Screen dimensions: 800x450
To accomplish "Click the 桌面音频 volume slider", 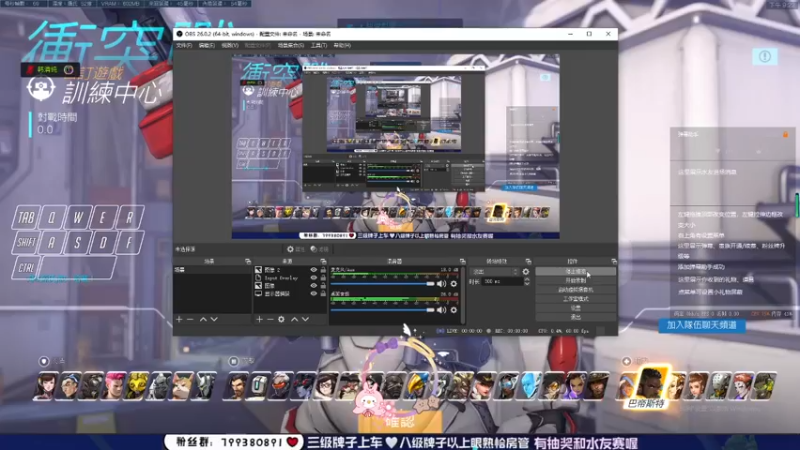I will click(x=383, y=310).
